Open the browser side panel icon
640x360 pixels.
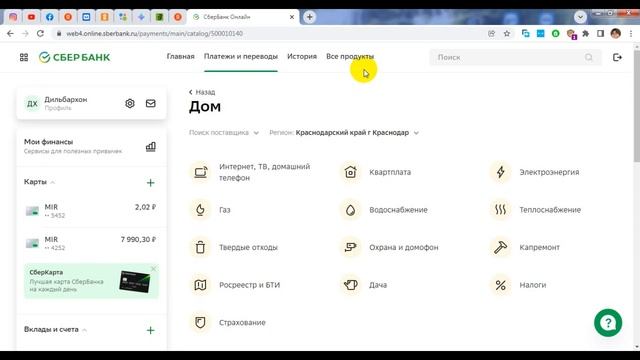click(600, 33)
